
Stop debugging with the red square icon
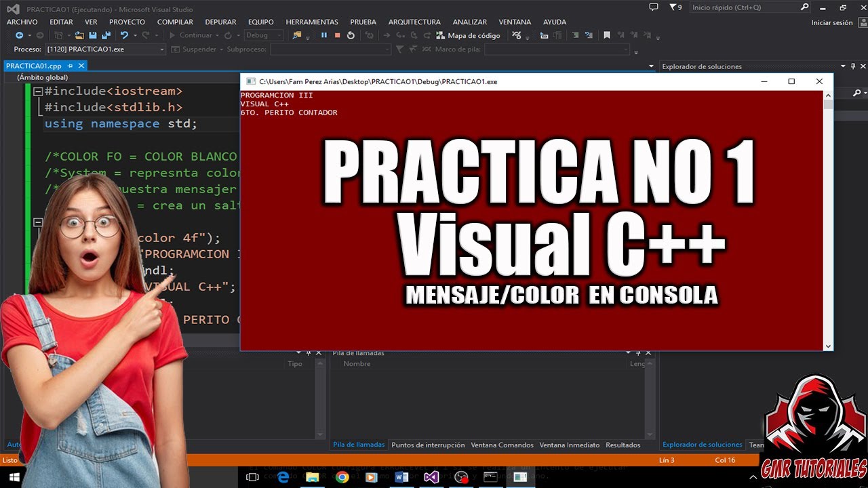click(337, 35)
